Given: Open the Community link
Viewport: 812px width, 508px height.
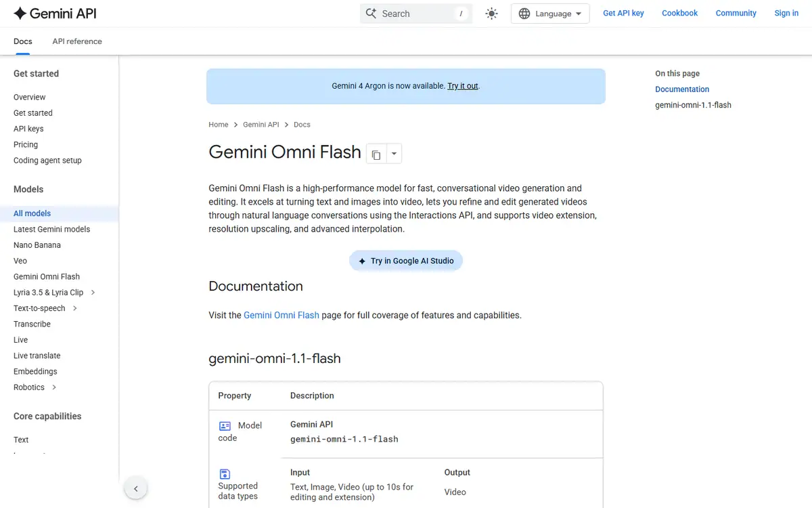Looking at the screenshot, I should (x=736, y=13).
